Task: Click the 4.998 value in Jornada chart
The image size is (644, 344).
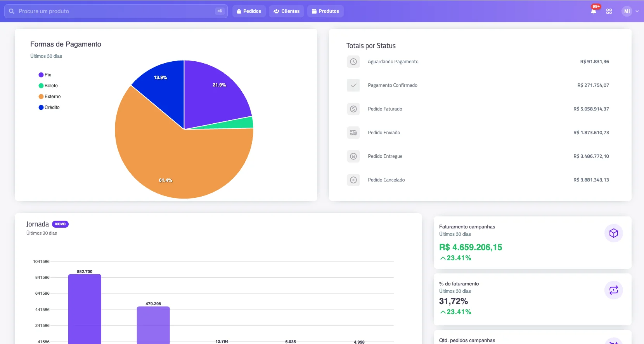Action: pyautogui.click(x=359, y=342)
